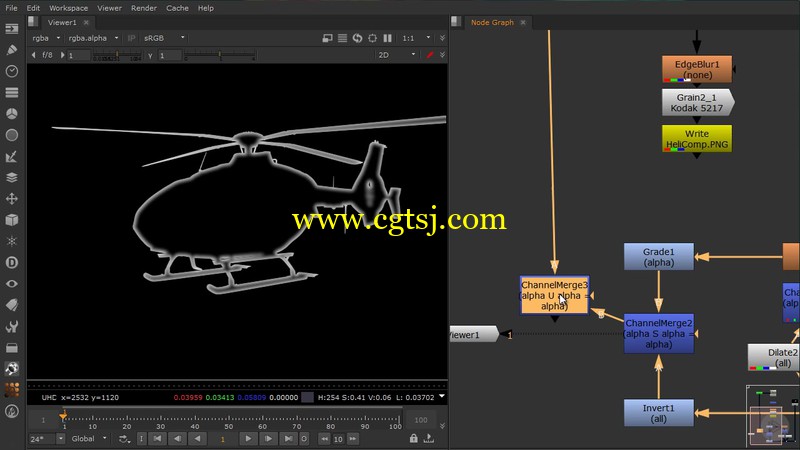Open the Deep nodes D icon
This screenshot has height=450, width=800.
click(x=11, y=263)
